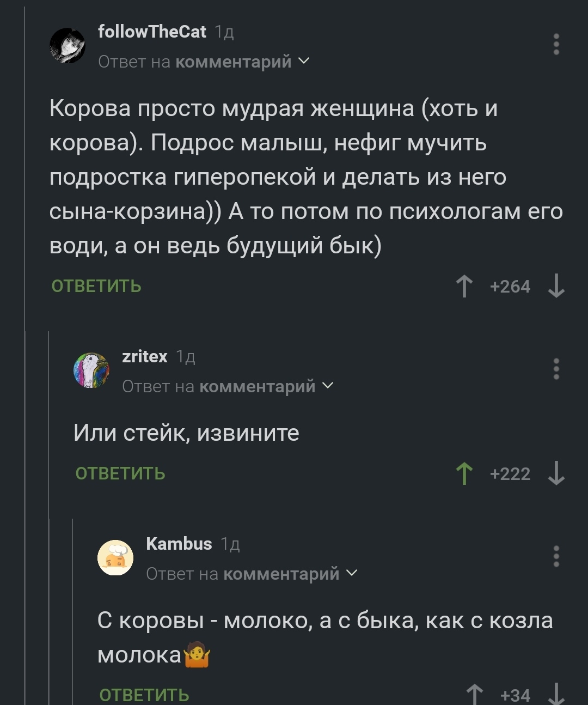The image size is (588, 705).
Task: Open Kambus's profile via username
Action: coord(179,544)
